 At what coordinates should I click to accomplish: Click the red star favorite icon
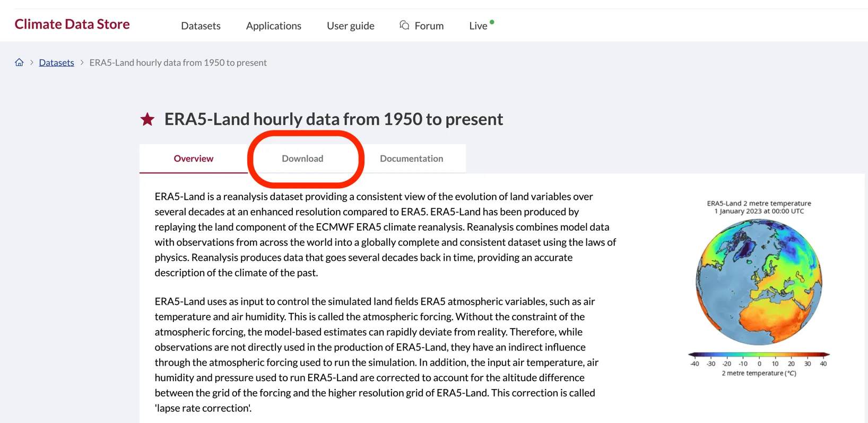(147, 119)
